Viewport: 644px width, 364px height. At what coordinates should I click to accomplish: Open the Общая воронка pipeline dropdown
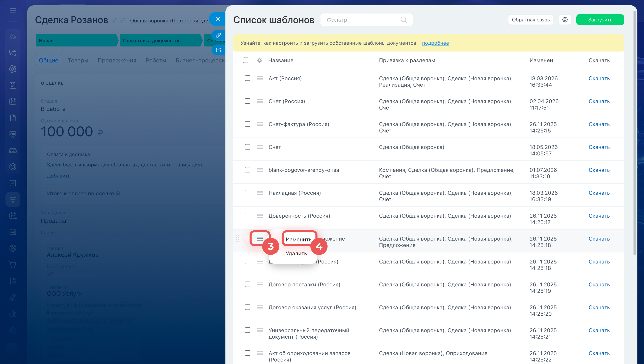[170, 20]
